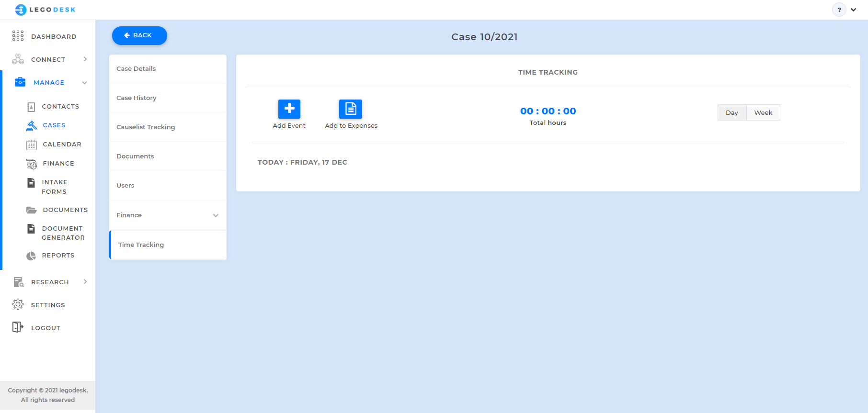The width and height of the screenshot is (868, 413).
Task: Click the Legodesk logo
Action: click(45, 10)
